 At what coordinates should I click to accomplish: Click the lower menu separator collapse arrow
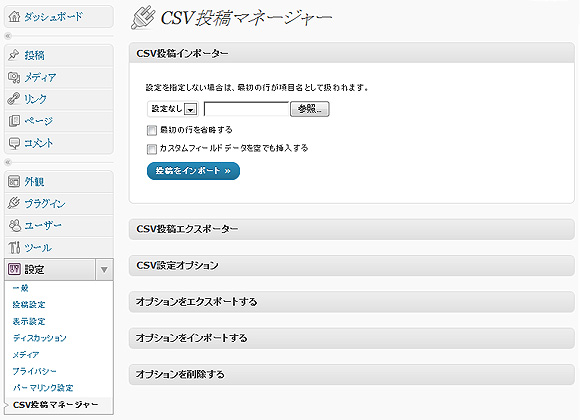coord(8,162)
